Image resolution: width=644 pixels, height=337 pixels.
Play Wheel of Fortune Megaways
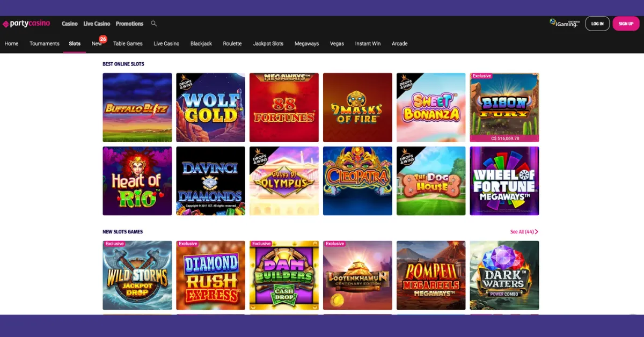point(504,181)
